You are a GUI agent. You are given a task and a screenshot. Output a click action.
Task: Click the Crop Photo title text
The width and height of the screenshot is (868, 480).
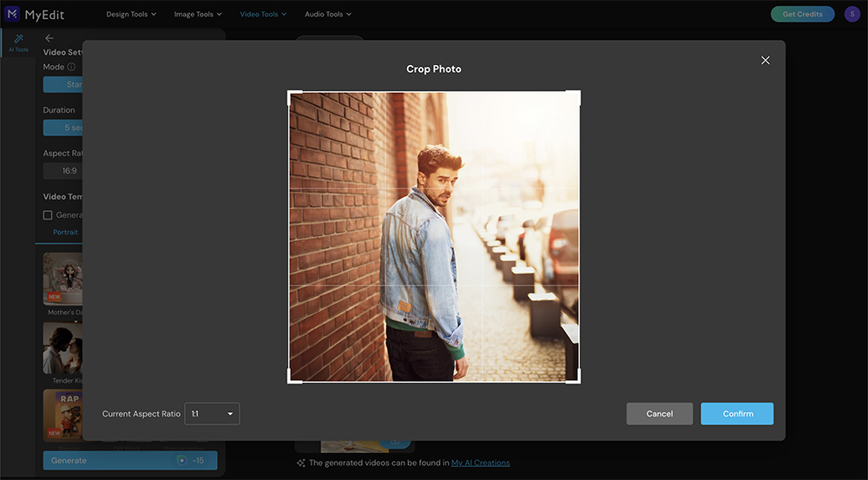click(433, 69)
